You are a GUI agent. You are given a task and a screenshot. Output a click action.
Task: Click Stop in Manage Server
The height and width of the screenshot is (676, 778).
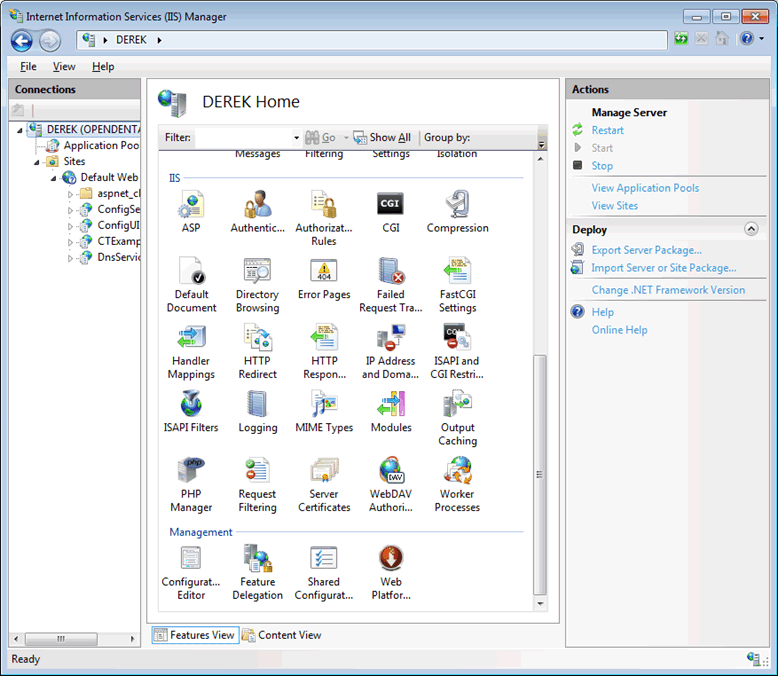[x=602, y=166]
